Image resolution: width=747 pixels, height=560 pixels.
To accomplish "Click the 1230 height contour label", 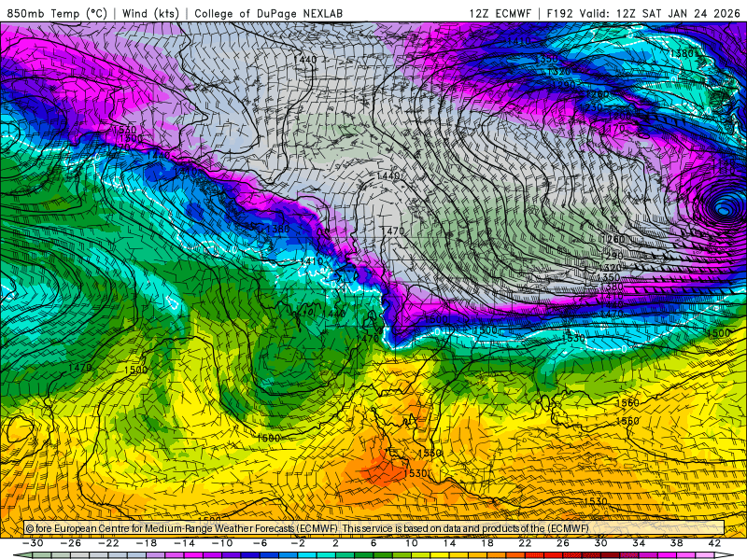I will click(x=591, y=107).
